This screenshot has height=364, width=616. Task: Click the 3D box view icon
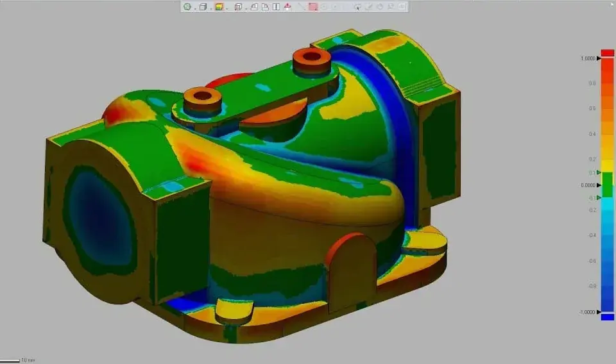click(x=203, y=6)
